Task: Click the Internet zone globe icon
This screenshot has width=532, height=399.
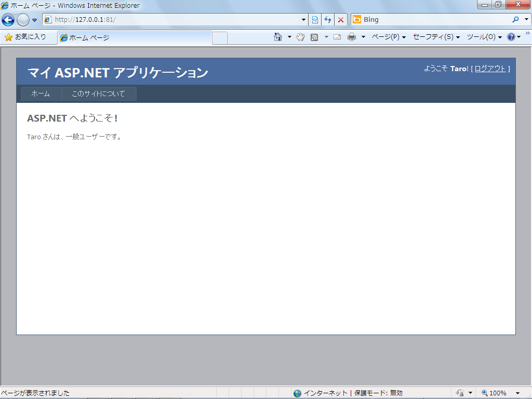Action: (297, 393)
